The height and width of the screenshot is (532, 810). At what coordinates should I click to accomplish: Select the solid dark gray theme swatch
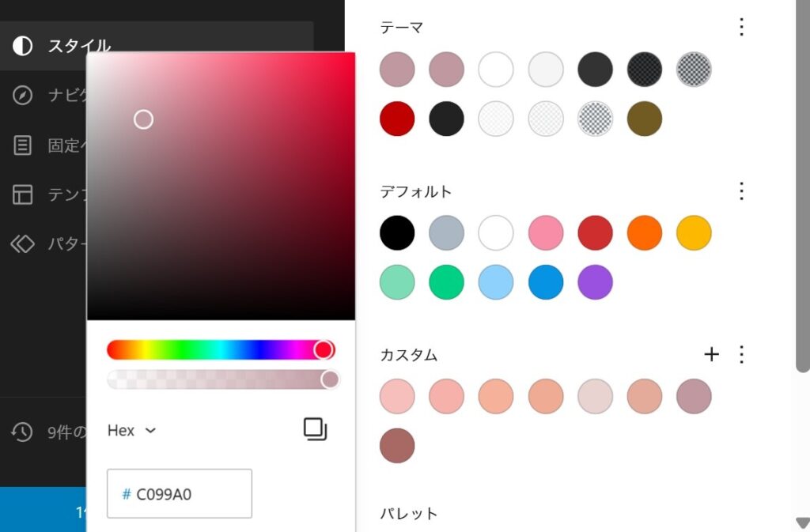coord(595,69)
